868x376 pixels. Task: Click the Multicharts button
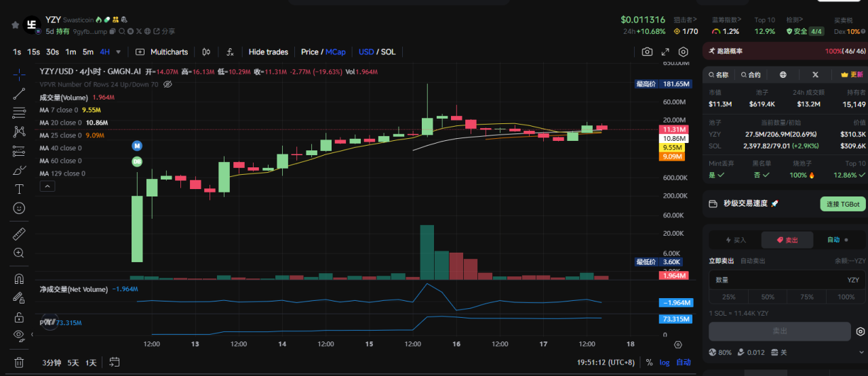162,52
